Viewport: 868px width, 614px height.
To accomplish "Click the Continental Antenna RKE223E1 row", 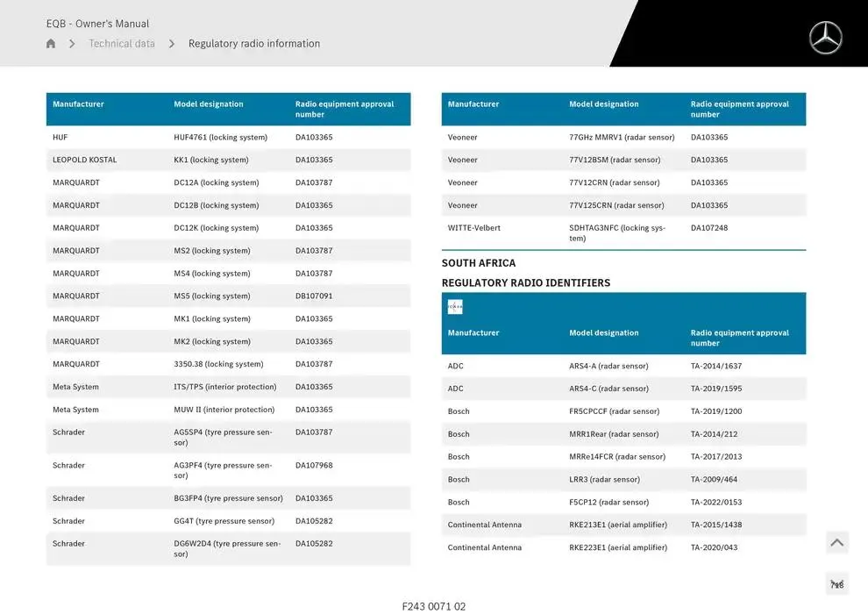I will pyautogui.click(x=617, y=548).
